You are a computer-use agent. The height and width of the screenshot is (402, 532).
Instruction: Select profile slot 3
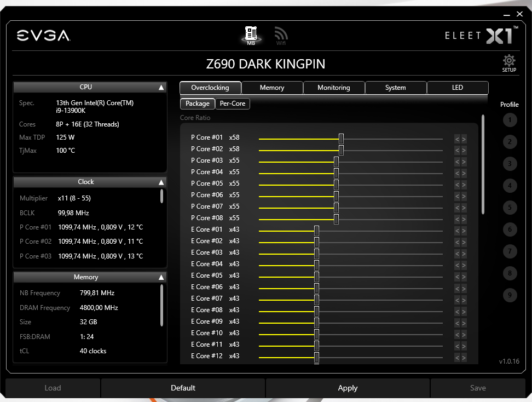tap(510, 164)
